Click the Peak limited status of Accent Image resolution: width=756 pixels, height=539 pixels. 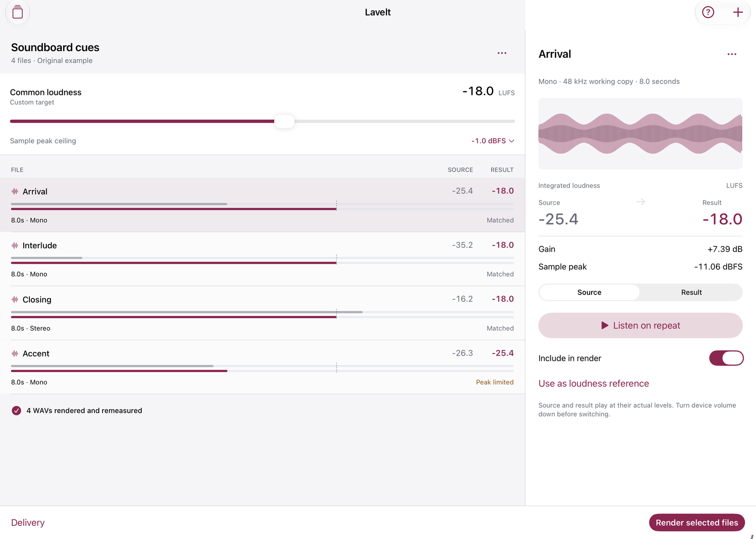click(495, 382)
